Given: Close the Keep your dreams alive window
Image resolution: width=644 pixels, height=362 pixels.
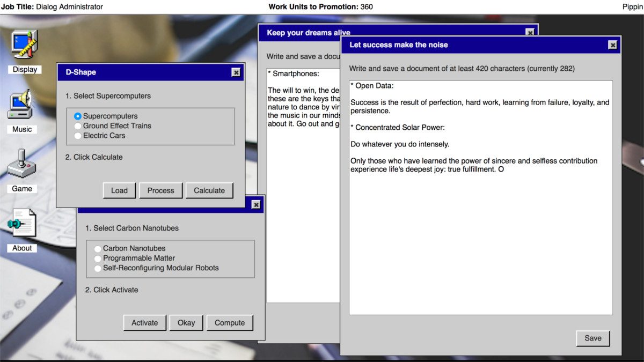Looking at the screenshot, I should (530, 33).
